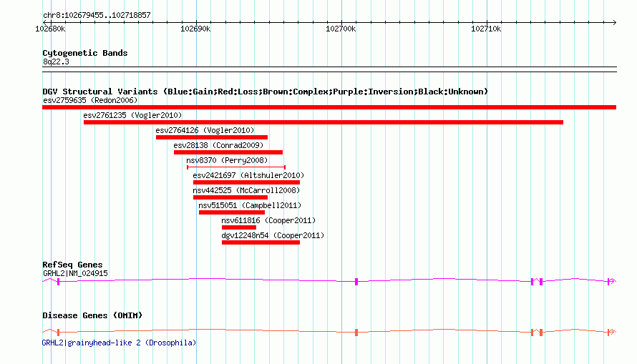The image size is (637, 364).
Task: Click the orange OMIM exon pair near 102713k
Action: coord(537,333)
